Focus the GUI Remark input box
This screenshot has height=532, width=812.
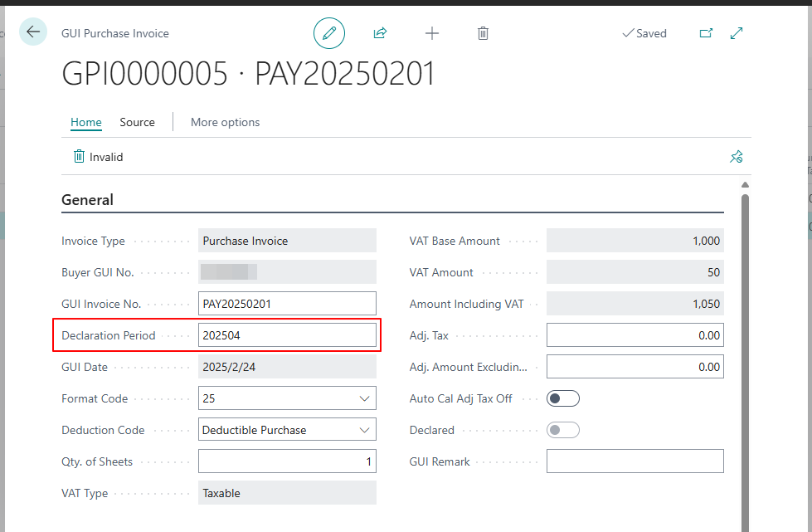coord(635,461)
